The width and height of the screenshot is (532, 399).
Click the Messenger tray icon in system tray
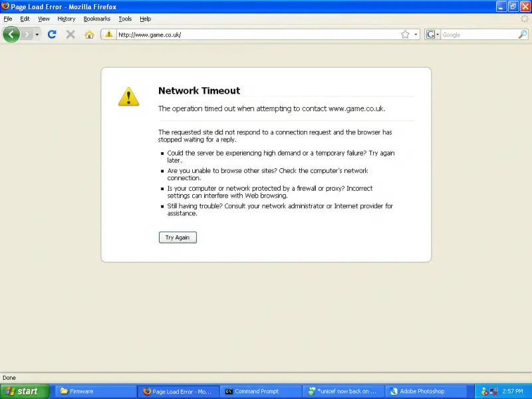[x=485, y=392]
